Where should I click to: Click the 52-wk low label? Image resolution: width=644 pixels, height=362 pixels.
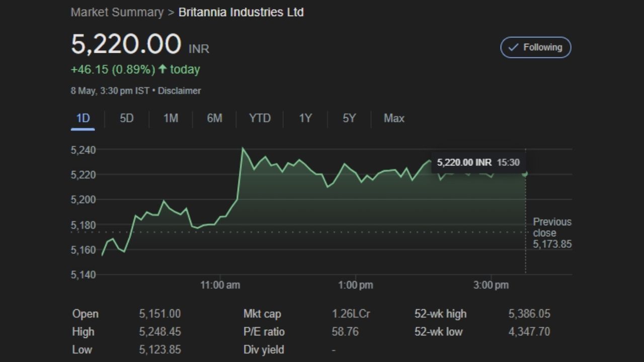click(439, 332)
